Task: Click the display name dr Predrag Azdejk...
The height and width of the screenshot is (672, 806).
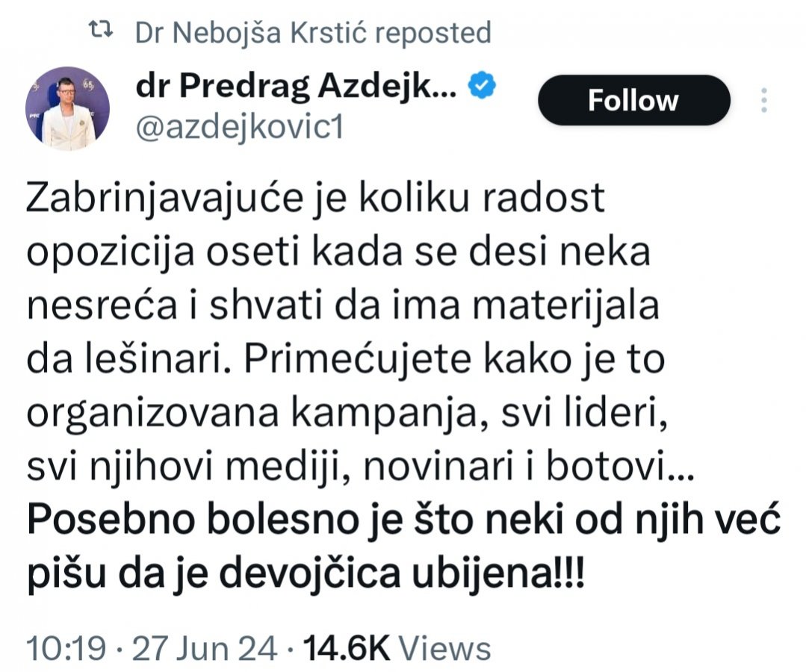Action: [297, 89]
